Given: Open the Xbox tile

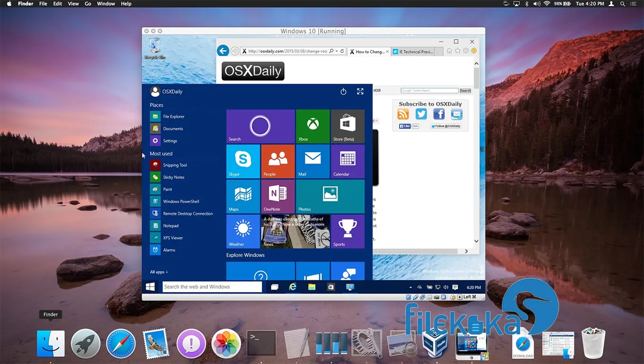Looking at the screenshot, I should 313,126.
